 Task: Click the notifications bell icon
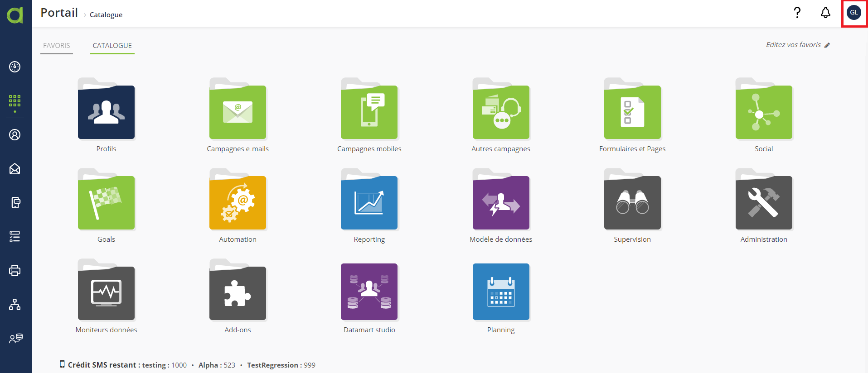(x=825, y=13)
